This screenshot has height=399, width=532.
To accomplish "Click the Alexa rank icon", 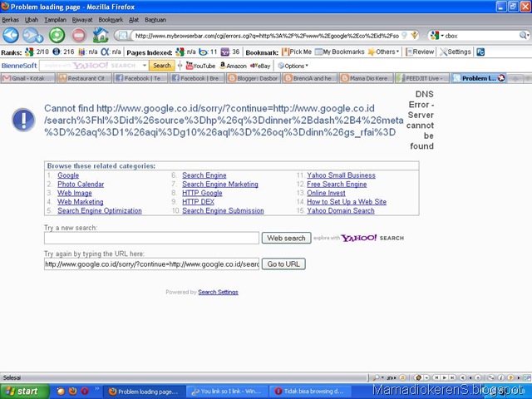I will point(106,52).
